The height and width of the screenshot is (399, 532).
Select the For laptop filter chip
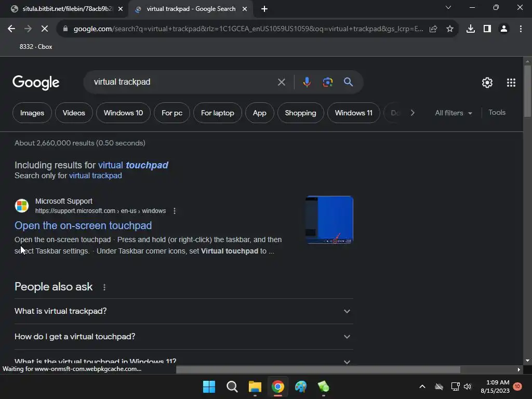pyautogui.click(x=218, y=113)
